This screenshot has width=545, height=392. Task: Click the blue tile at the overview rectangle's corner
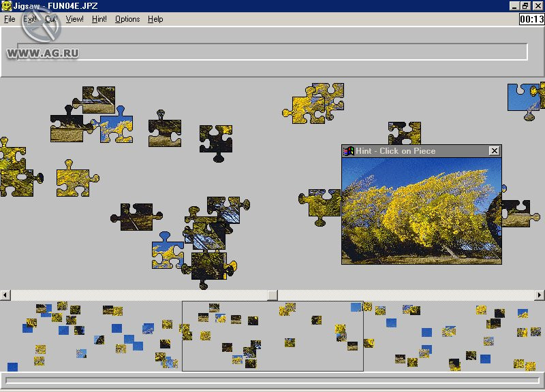click(x=356, y=307)
